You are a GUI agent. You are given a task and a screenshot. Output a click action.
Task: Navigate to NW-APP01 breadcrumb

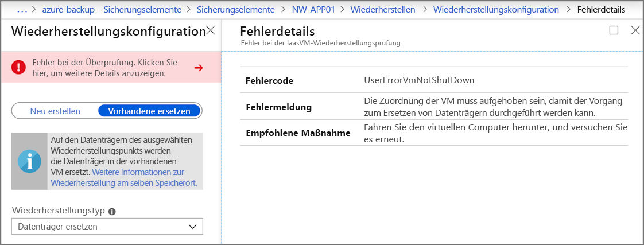click(x=313, y=9)
